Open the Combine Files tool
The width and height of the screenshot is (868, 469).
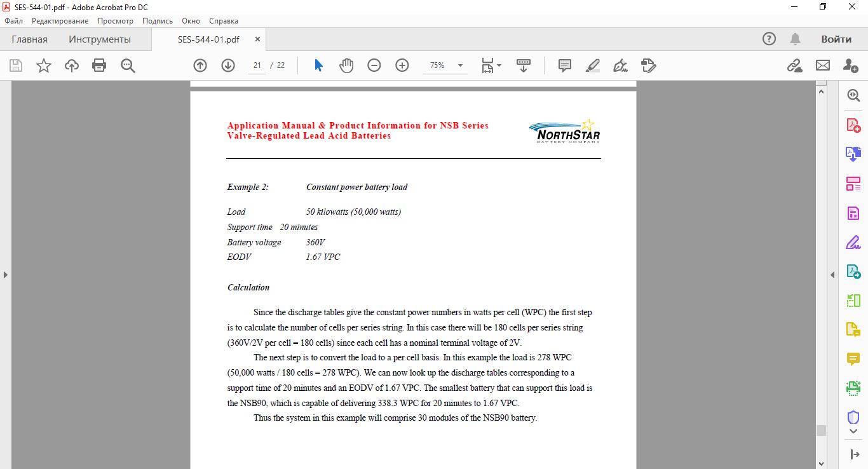coord(853,154)
